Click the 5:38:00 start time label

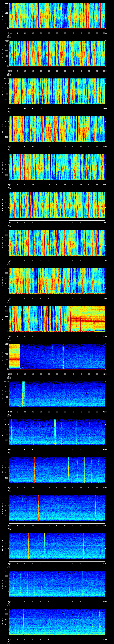click(9, 298)
